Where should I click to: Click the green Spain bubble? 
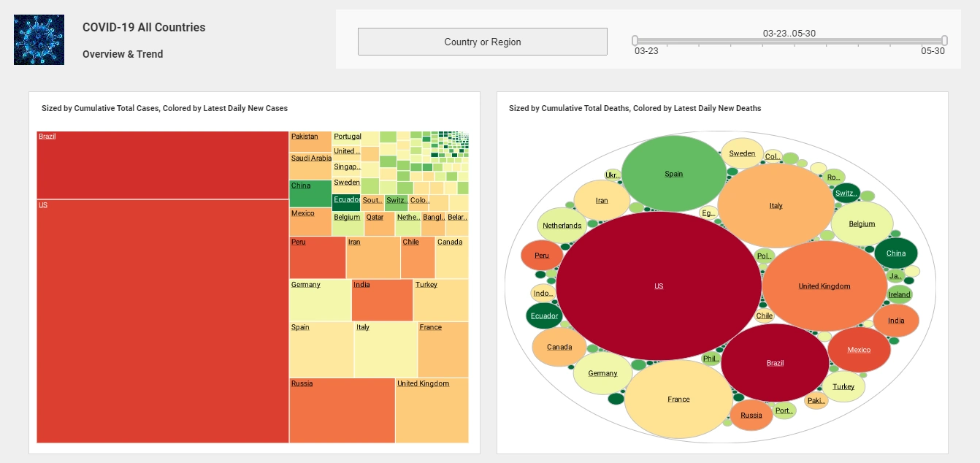click(673, 174)
